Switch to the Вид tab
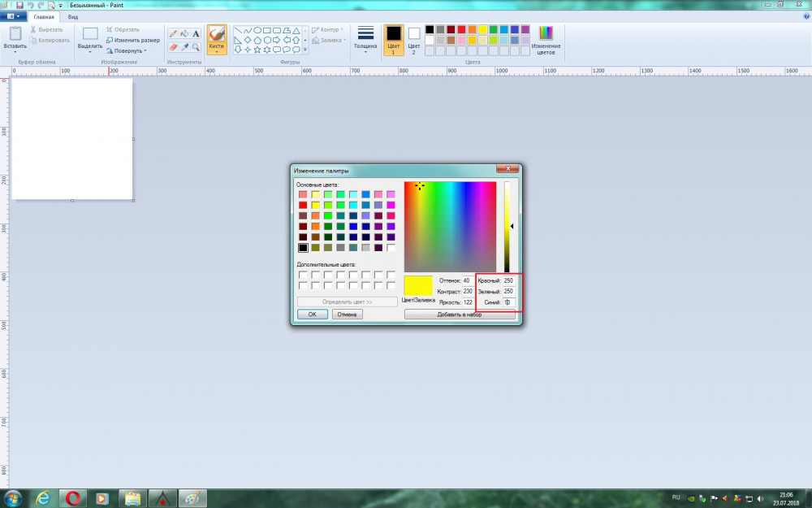Screen dimensions: 812x508 [x=73, y=16]
